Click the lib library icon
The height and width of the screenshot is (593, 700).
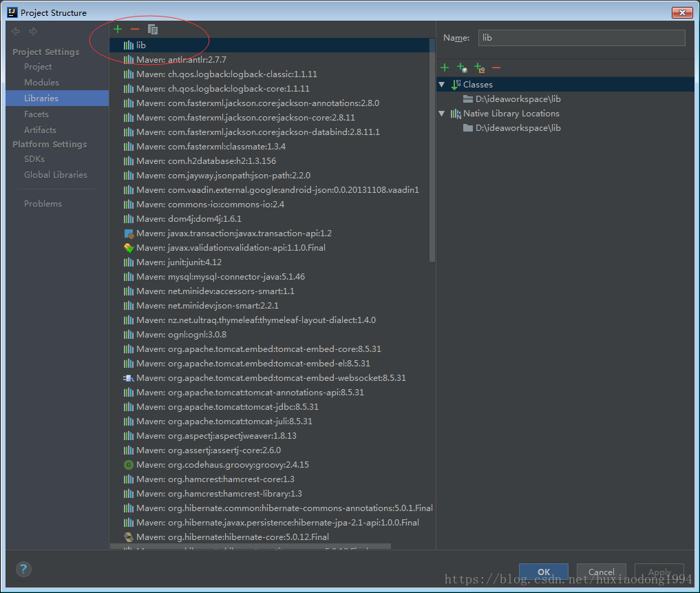point(129,45)
